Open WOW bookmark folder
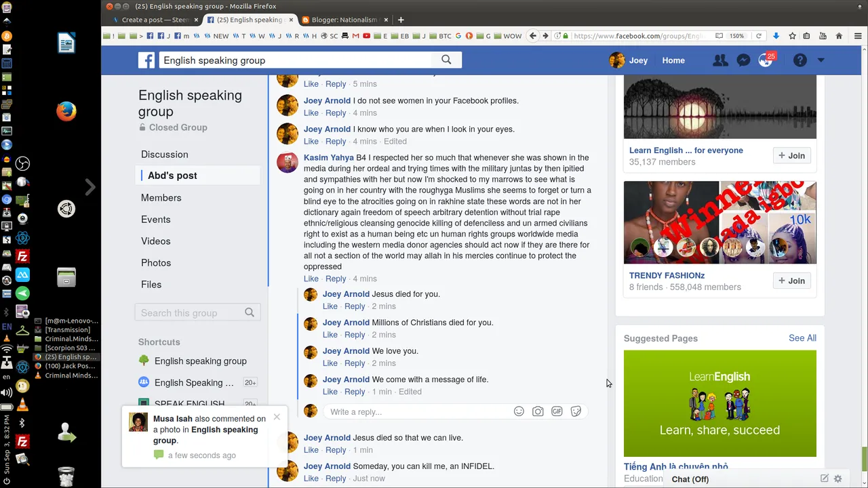 [x=509, y=36]
